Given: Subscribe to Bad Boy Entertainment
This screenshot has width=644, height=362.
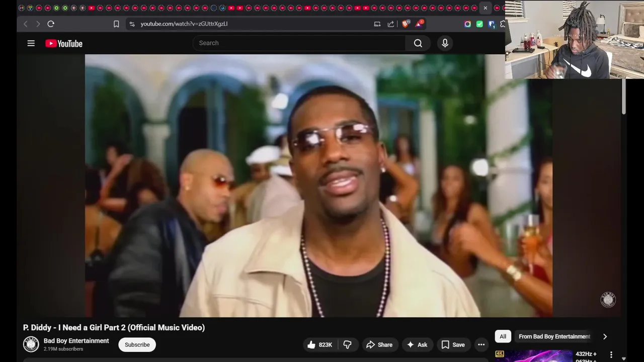Looking at the screenshot, I should pos(137,345).
